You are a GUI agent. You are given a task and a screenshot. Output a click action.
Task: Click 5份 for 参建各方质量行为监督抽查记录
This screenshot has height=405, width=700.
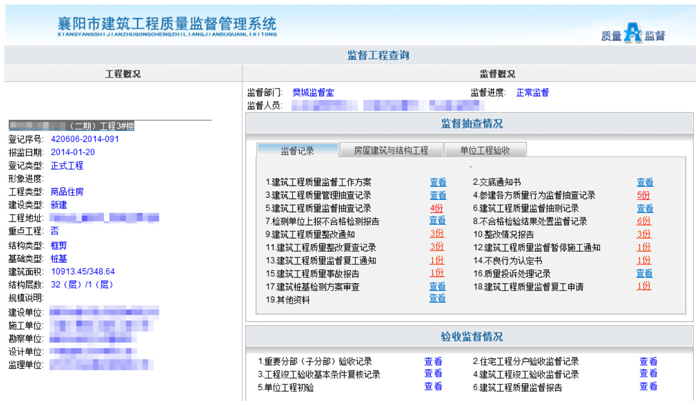click(x=643, y=195)
